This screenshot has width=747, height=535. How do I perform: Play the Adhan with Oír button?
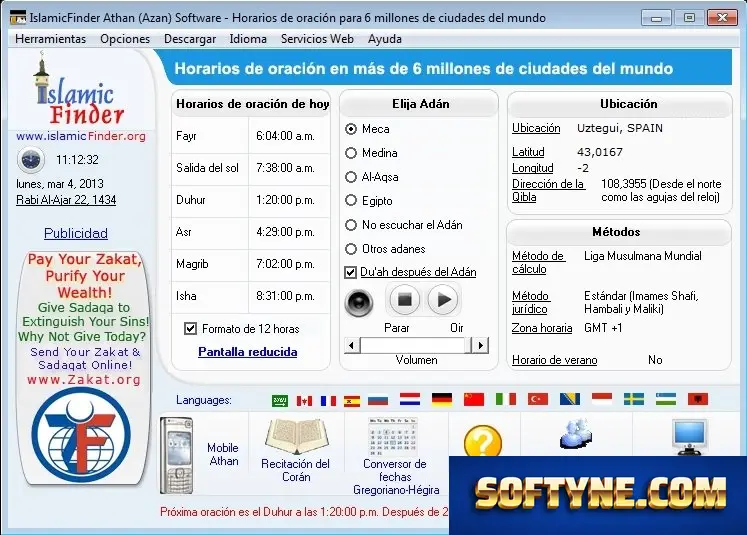tap(443, 300)
